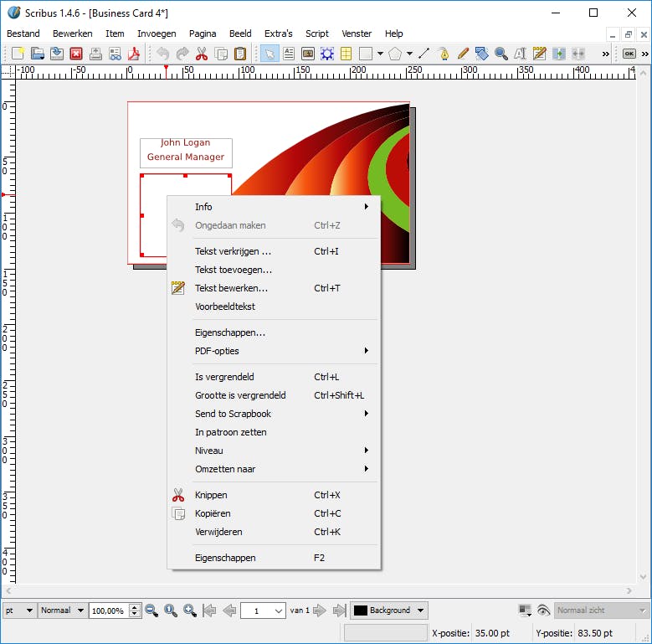This screenshot has width=652, height=644.
Task: Click the John Logan text frame
Action: [186, 153]
